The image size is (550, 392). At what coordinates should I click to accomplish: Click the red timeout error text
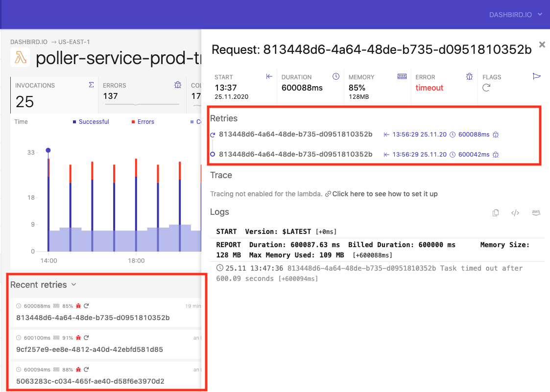[430, 88]
